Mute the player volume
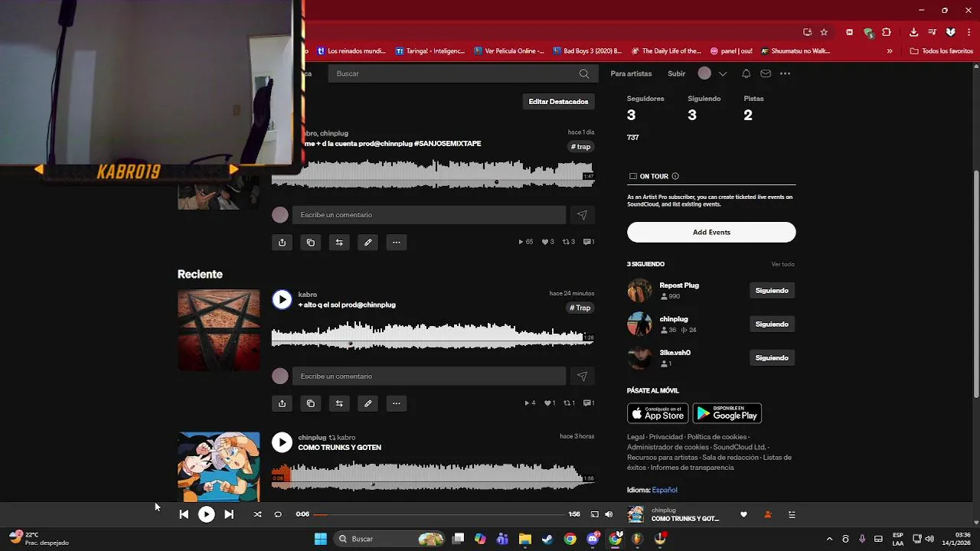 point(609,514)
